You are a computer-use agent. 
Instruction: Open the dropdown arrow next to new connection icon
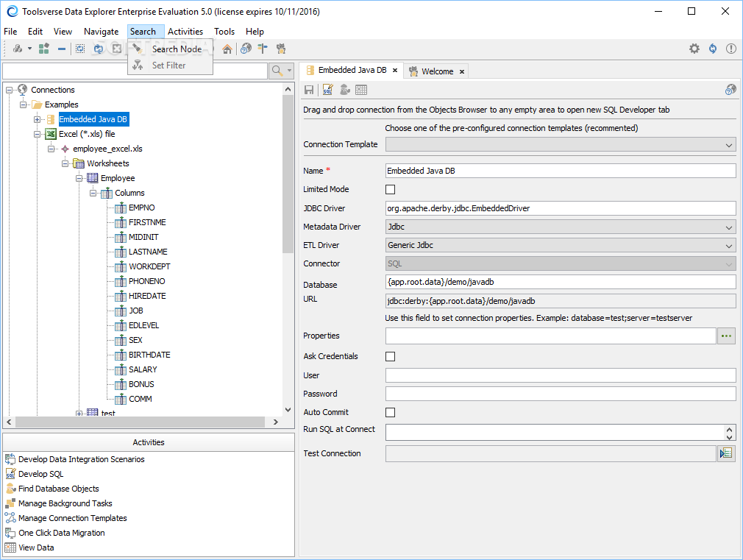point(29,49)
